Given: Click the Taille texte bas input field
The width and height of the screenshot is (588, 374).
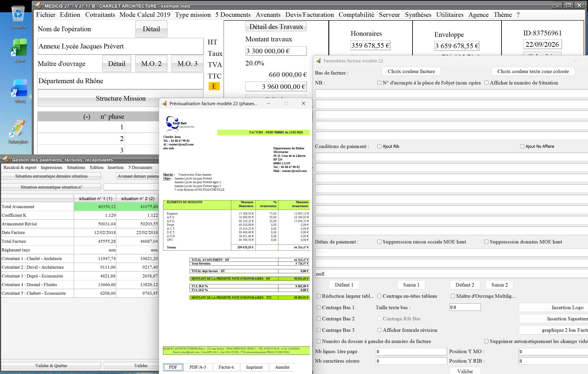Looking at the screenshot, I should (465, 307).
